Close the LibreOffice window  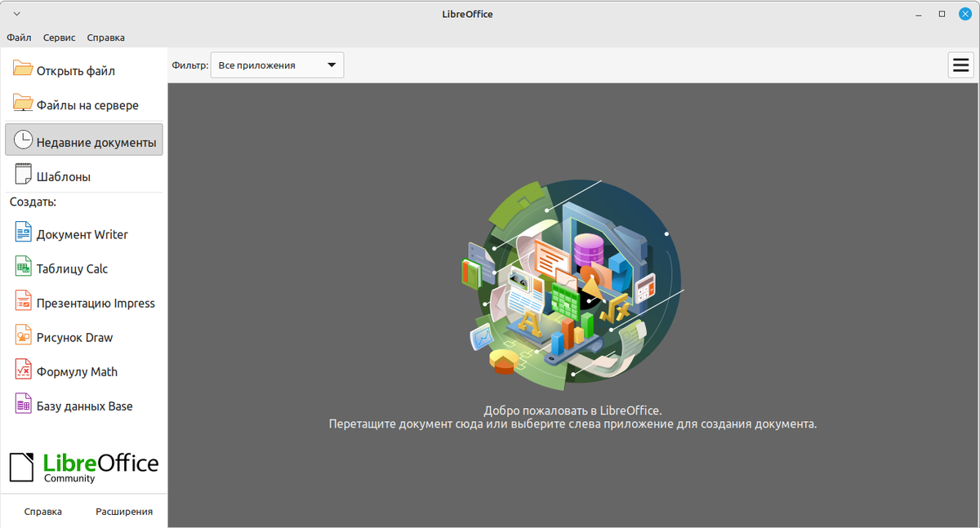[x=964, y=14]
